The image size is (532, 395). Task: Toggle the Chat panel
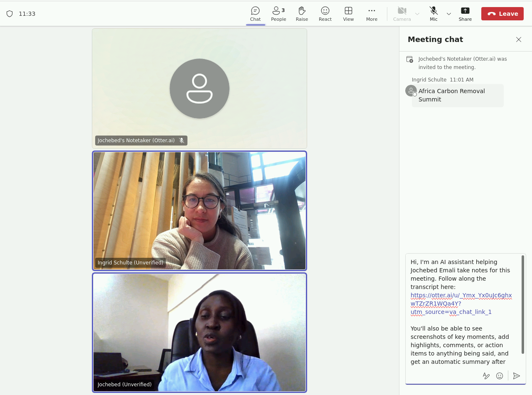(x=255, y=14)
